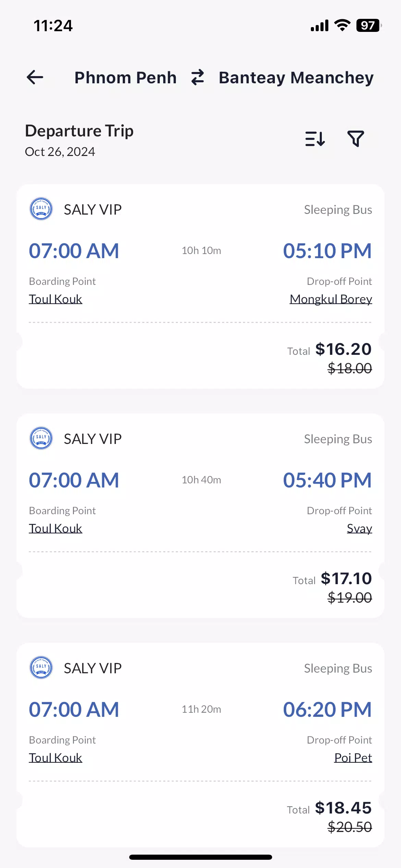Tap the back arrow icon
This screenshot has width=401, height=868.
[35, 77]
